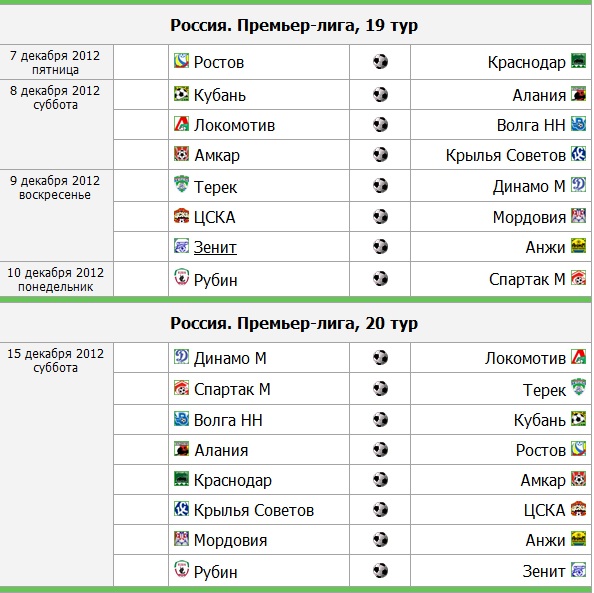Click the Ростов club logo in round 19
The height and width of the screenshot is (593, 594).
click(181, 61)
